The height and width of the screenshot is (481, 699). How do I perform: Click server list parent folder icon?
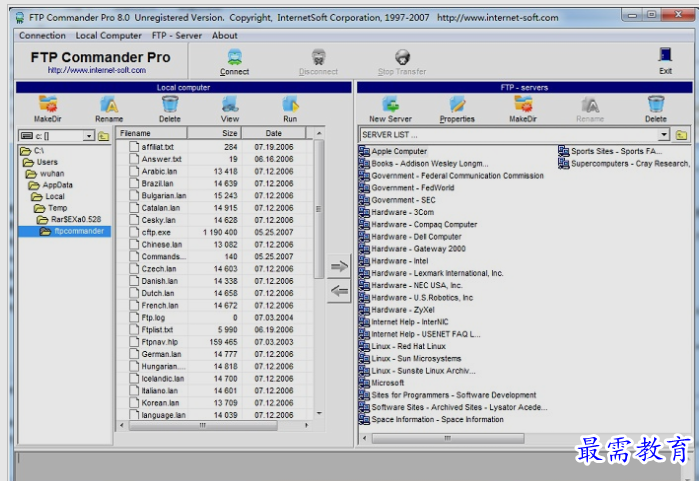(681, 135)
